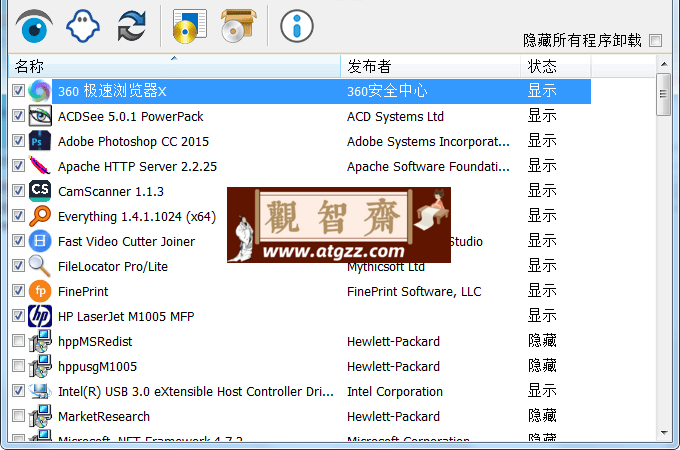The image size is (680, 450).
Task: Uncheck the ACDSee 5.0.1 PowerPack checkbox
Action: click(18, 116)
